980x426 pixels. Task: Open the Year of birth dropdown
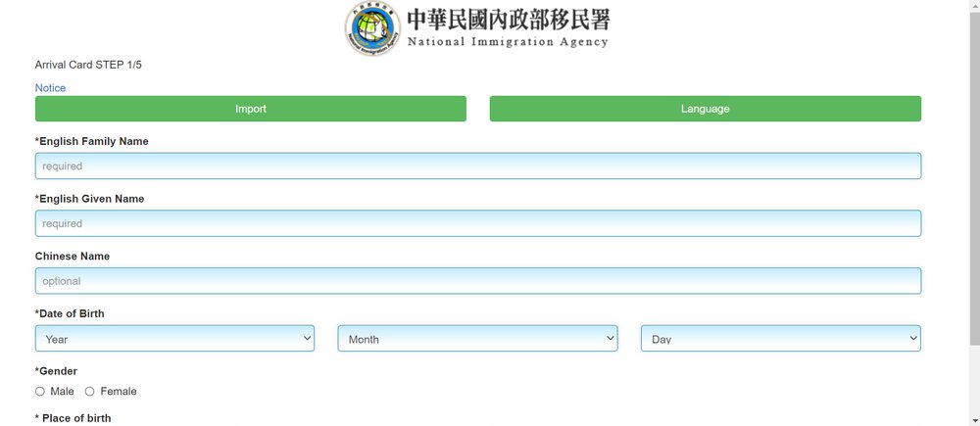point(175,339)
